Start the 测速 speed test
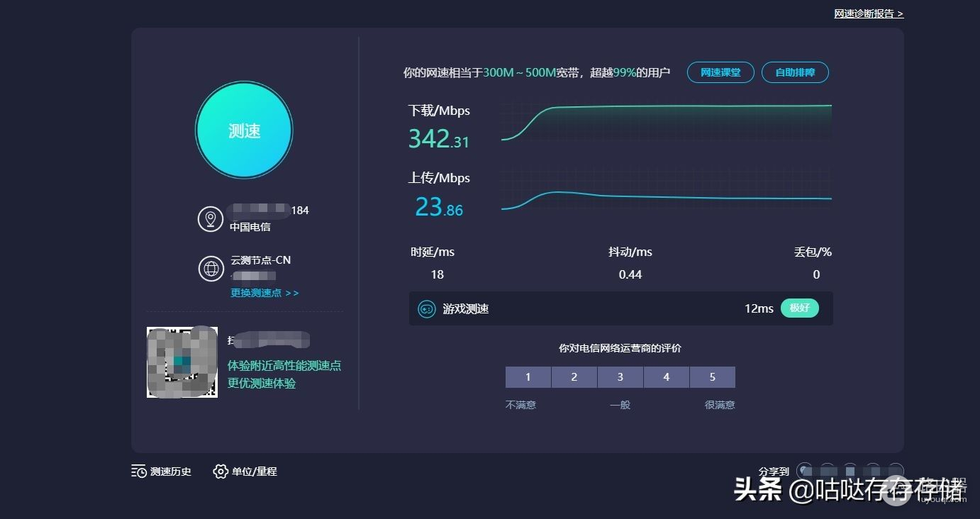This screenshot has width=980, height=519. point(244,130)
